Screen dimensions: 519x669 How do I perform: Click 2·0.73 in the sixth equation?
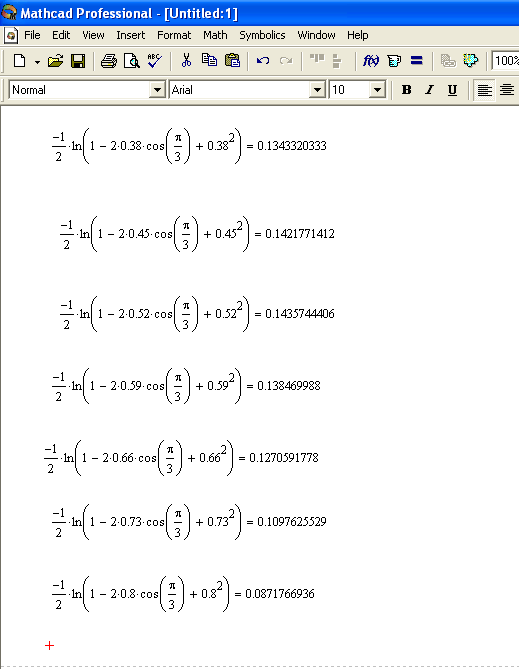tap(126, 521)
